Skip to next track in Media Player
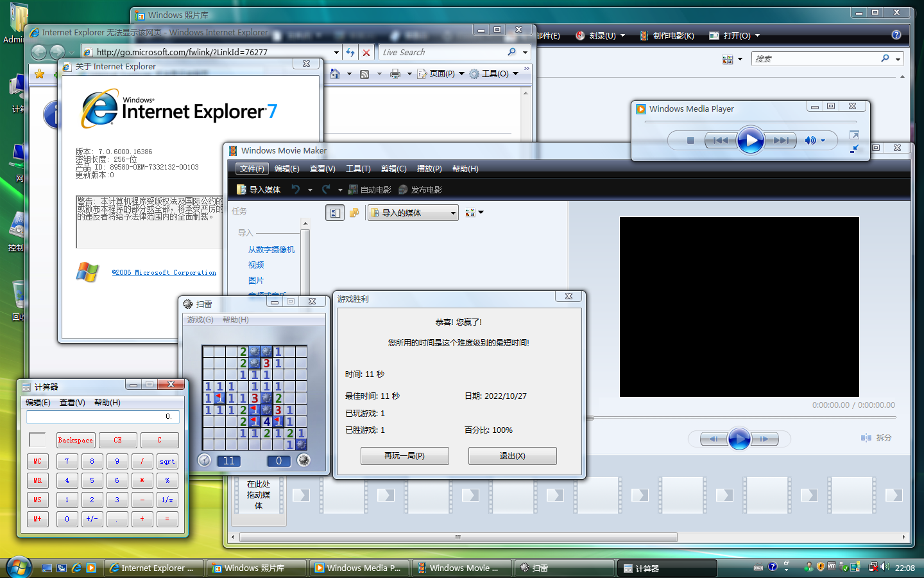 (x=780, y=141)
